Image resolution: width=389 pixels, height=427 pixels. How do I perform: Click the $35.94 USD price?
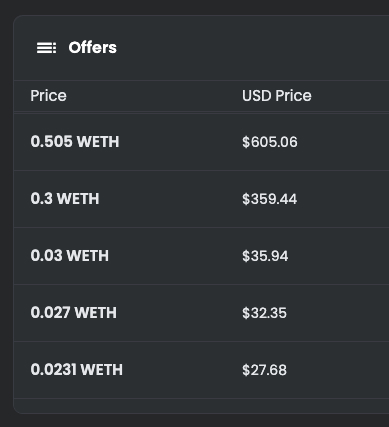click(x=265, y=256)
